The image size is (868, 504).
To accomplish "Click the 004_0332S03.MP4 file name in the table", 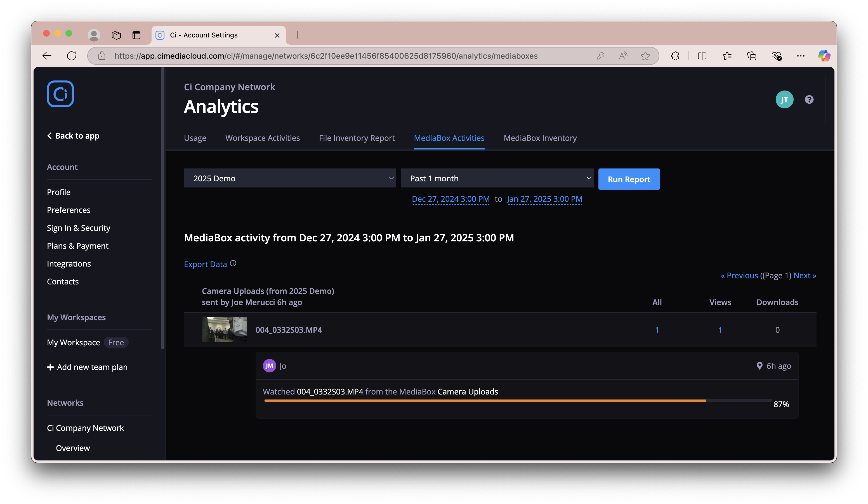I will point(289,330).
